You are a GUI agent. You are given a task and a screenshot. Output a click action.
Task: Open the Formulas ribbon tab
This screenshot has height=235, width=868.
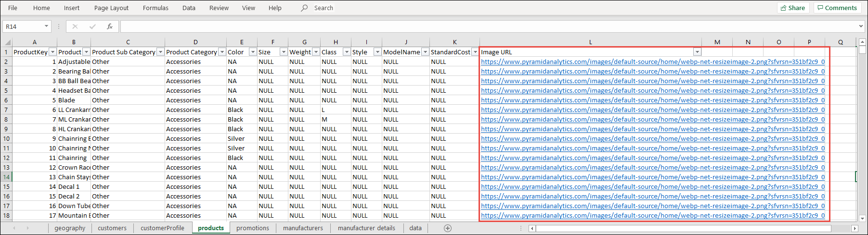[155, 8]
